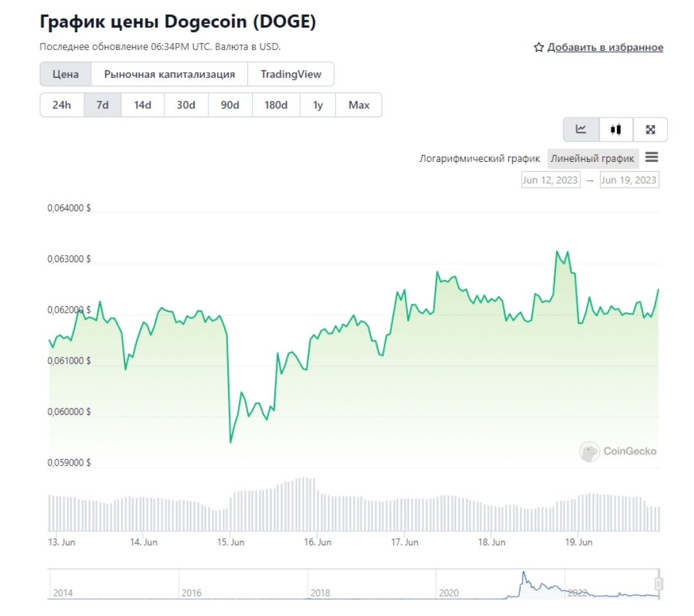Click the star icon for favorites
The image size is (694, 616).
coord(538,47)
